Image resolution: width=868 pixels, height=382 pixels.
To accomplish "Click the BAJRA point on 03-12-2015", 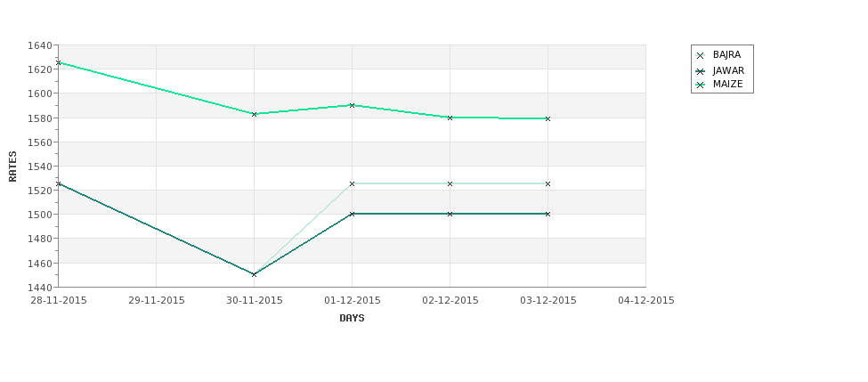I will [x=548, y=183].
